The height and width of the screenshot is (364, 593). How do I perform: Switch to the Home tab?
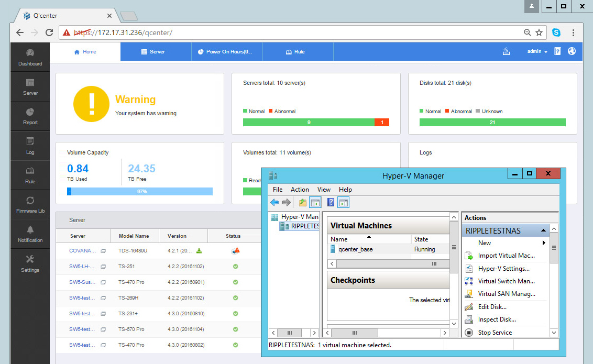coord(85,52)
